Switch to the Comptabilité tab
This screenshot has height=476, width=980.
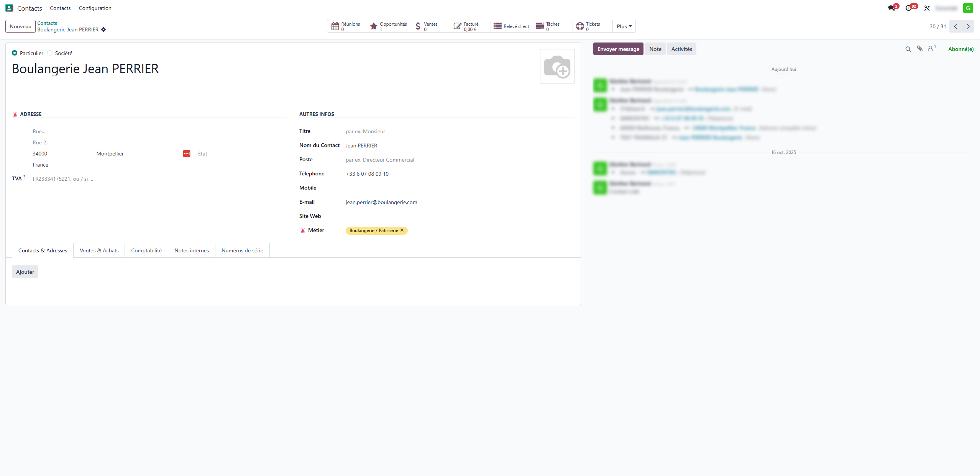pos(146,250)
